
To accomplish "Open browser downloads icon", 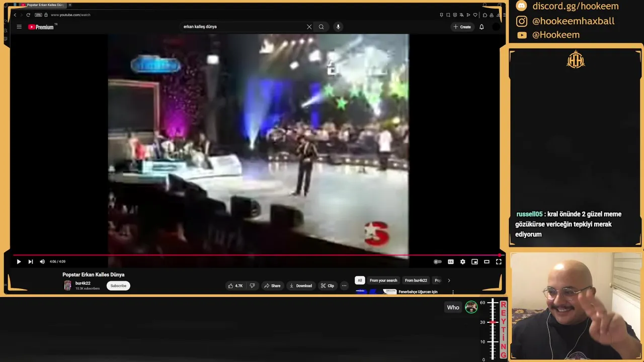I will coord(498,15).
